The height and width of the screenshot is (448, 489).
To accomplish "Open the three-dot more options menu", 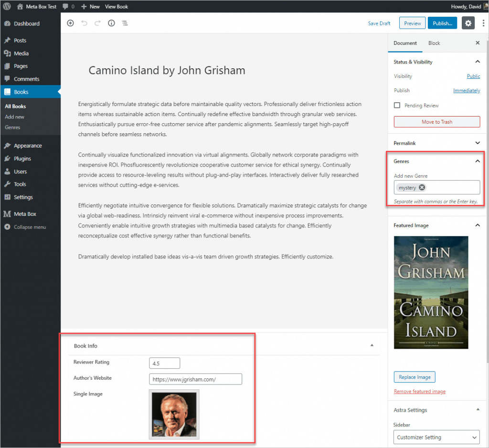I will pos(483,23).
